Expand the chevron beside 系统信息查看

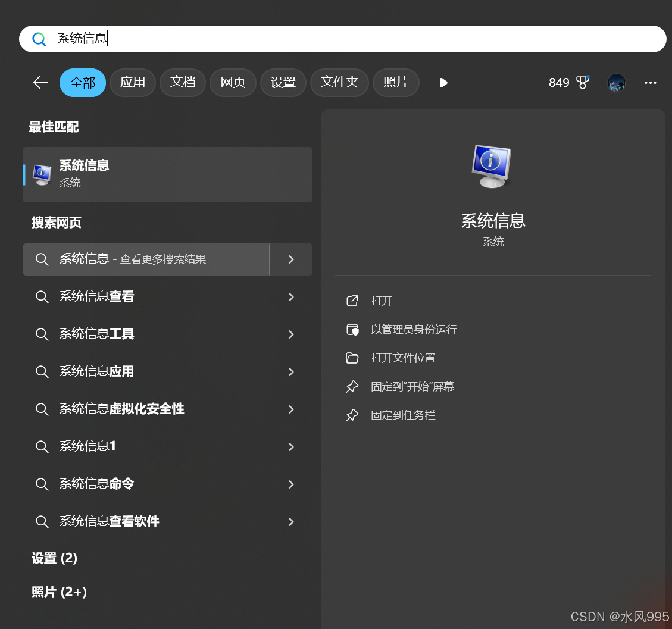[291, 296]
